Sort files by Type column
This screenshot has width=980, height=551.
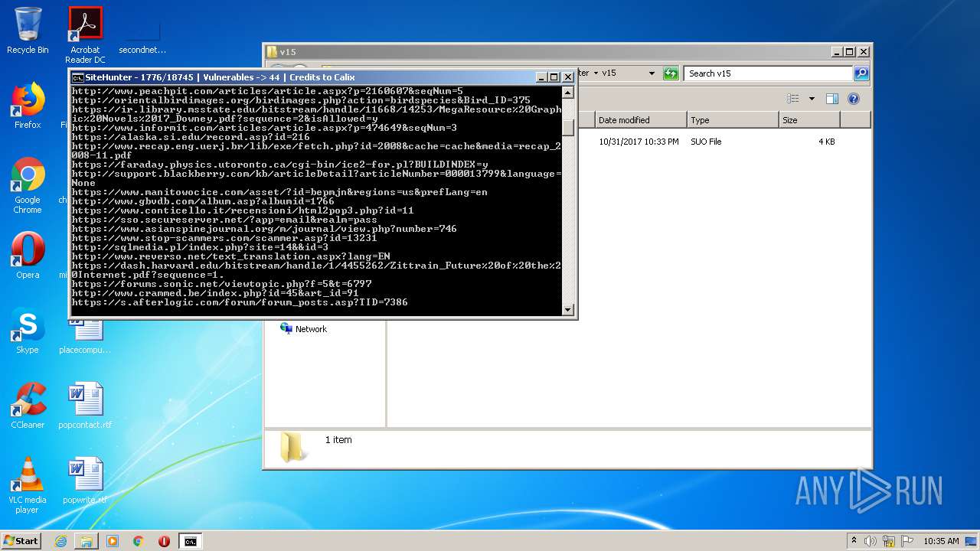coord(733,120)
